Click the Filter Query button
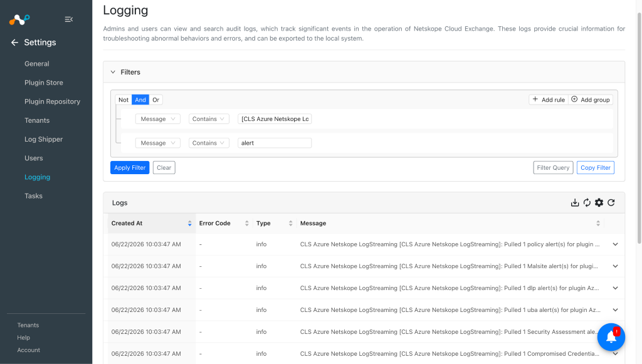Image resolution: width=642 pixels, height=364 pixels. pyautogui.click(x=553, y=168)
